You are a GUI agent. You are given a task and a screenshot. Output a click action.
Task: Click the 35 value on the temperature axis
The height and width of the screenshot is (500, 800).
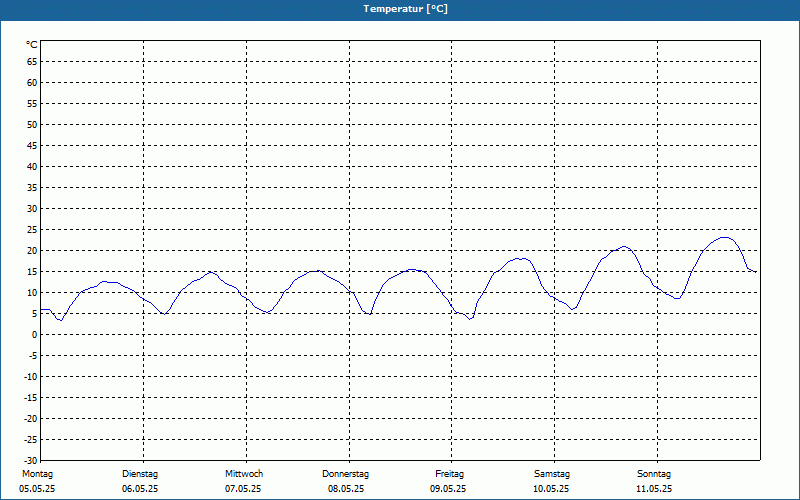[x=32, y=188]
